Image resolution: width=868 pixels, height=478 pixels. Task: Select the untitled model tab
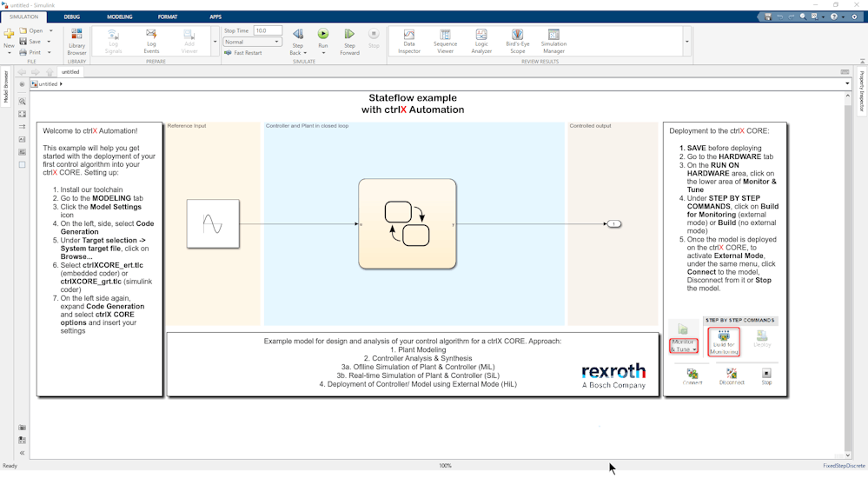(70, 72)
